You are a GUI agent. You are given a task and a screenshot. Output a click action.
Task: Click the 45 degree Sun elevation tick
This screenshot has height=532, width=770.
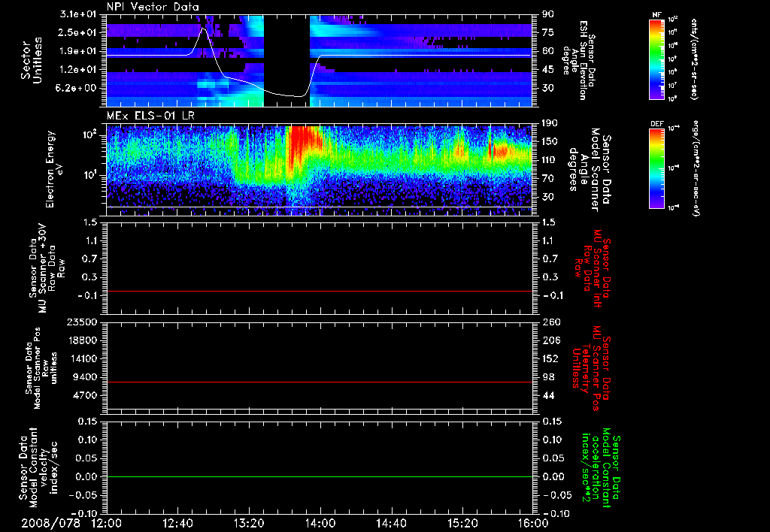point(548,70)
